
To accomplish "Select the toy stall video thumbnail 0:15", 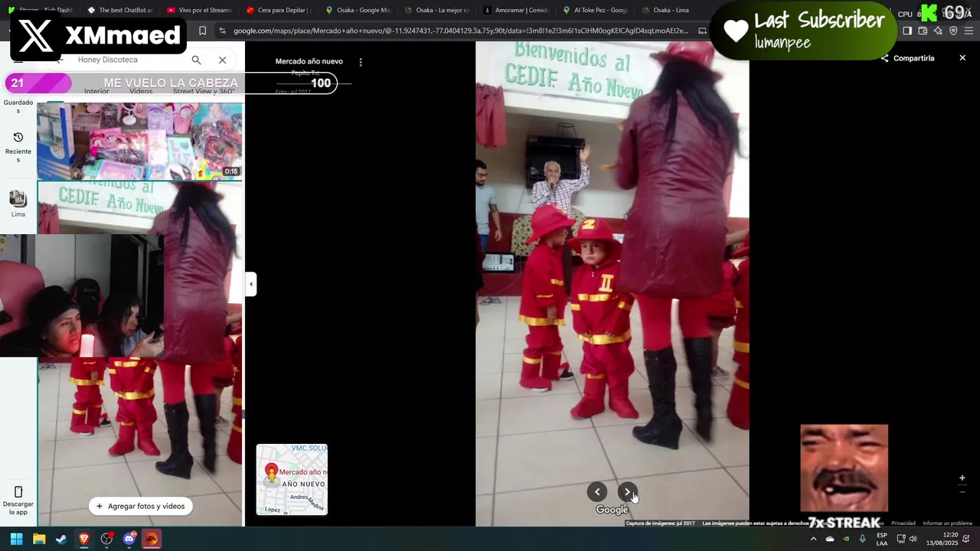I will coord(139,141).
